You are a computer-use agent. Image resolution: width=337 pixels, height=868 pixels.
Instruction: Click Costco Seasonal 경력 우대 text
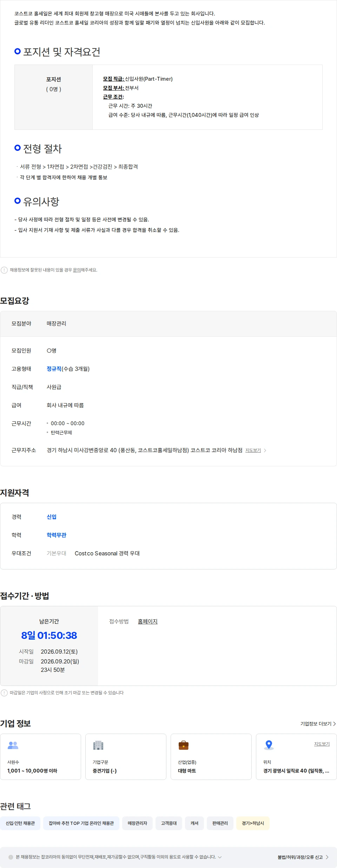(x=107, y=553)
